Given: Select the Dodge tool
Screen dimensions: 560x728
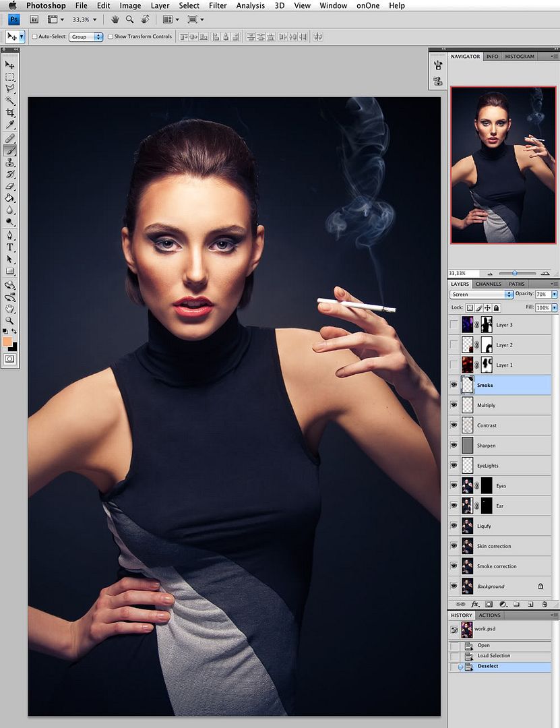Looking at the screenshot, I should pos(9,222).
